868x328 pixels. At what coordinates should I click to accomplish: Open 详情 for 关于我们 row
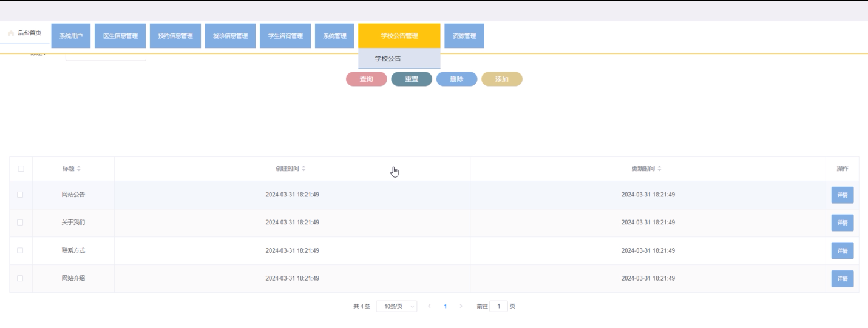843,223
